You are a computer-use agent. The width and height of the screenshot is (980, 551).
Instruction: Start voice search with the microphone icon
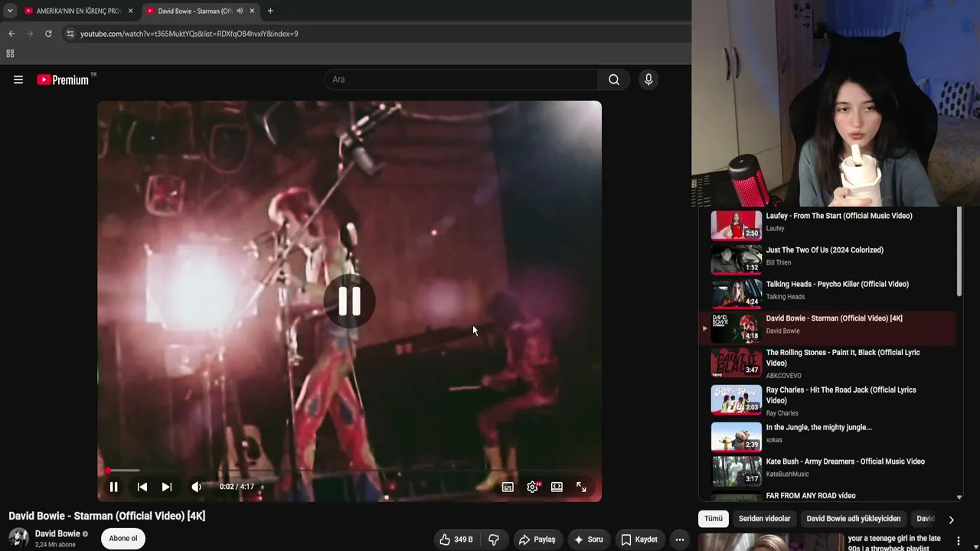648,80
